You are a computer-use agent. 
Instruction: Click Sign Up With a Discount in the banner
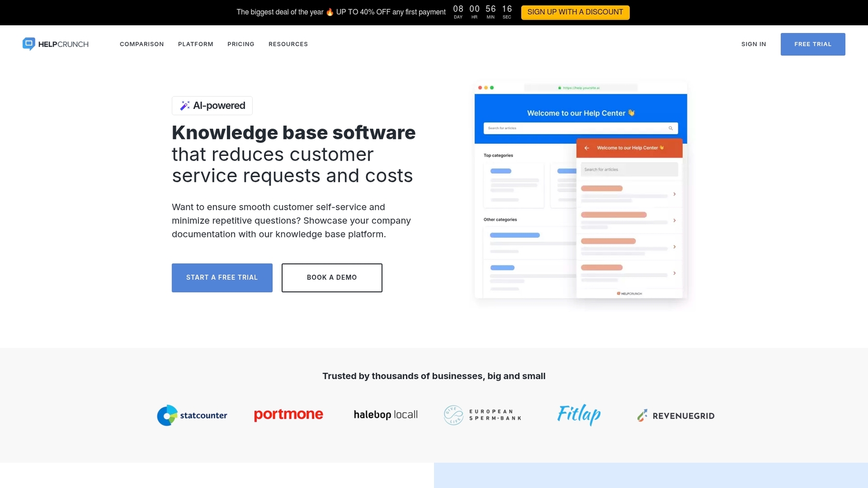coord(575,12)
